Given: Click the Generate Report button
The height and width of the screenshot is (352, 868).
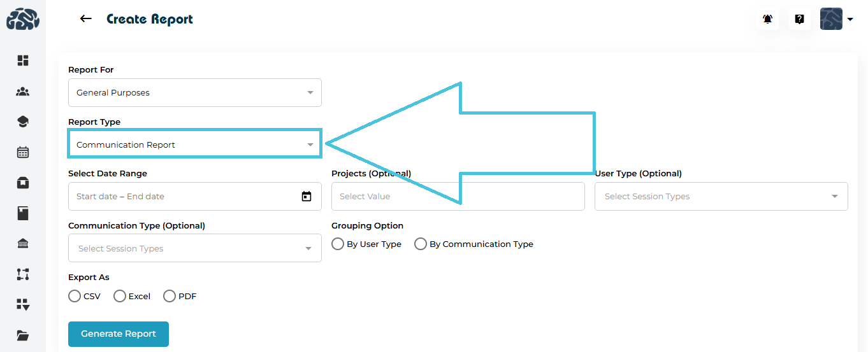Looking at the screenshot, I should [x=119, y=334].
